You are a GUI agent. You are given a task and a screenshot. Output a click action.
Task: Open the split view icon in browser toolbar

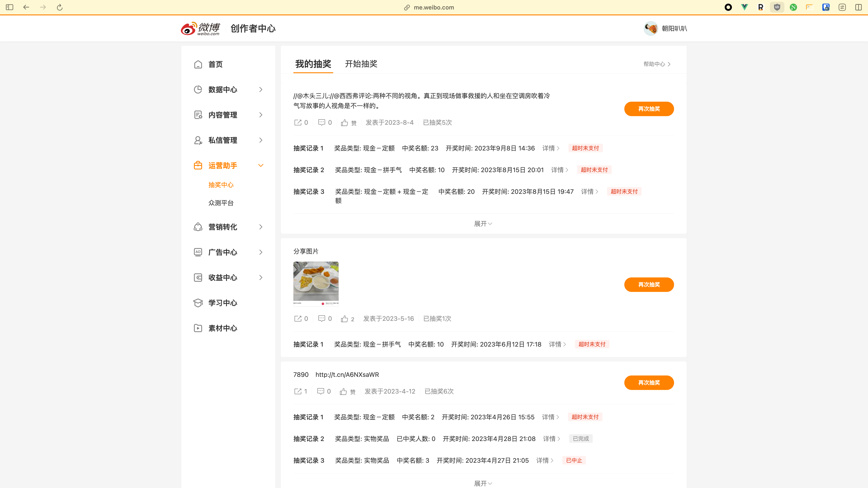[858, 7]
